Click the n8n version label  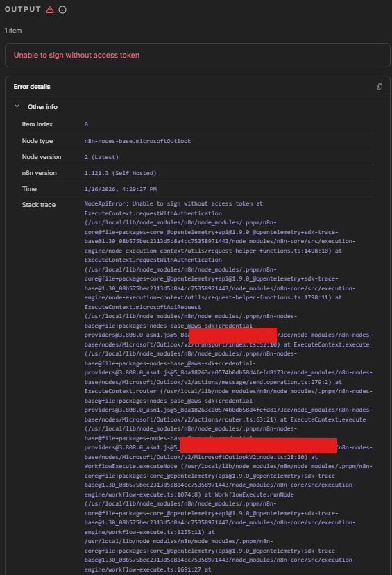pos(39,173)
